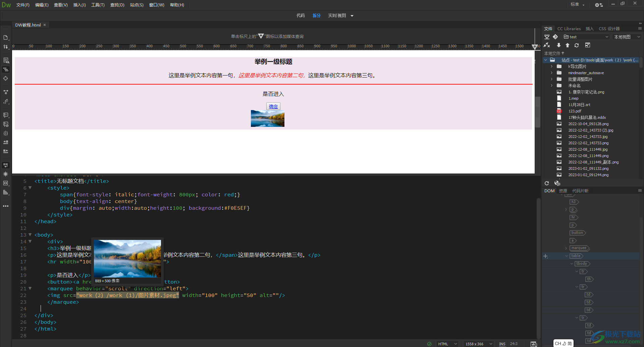Switch to 拆分 view
Image resolution: width=644 pixels, height=347 pixels.
coord(317,16)
